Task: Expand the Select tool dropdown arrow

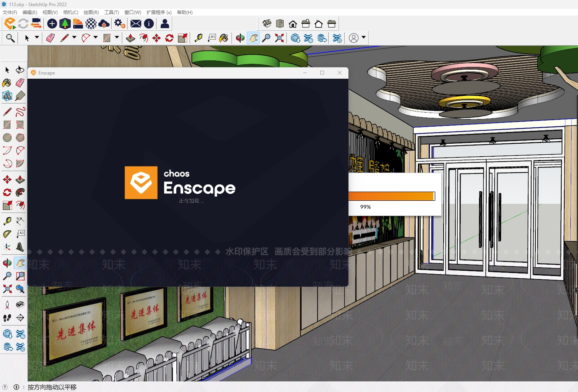Action: click(x=37, y=37)
